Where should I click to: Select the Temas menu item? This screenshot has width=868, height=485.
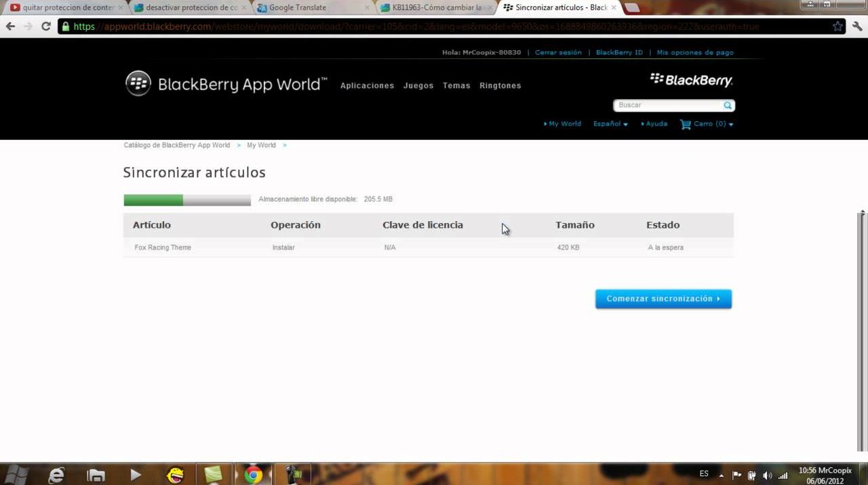coord(456,85)
